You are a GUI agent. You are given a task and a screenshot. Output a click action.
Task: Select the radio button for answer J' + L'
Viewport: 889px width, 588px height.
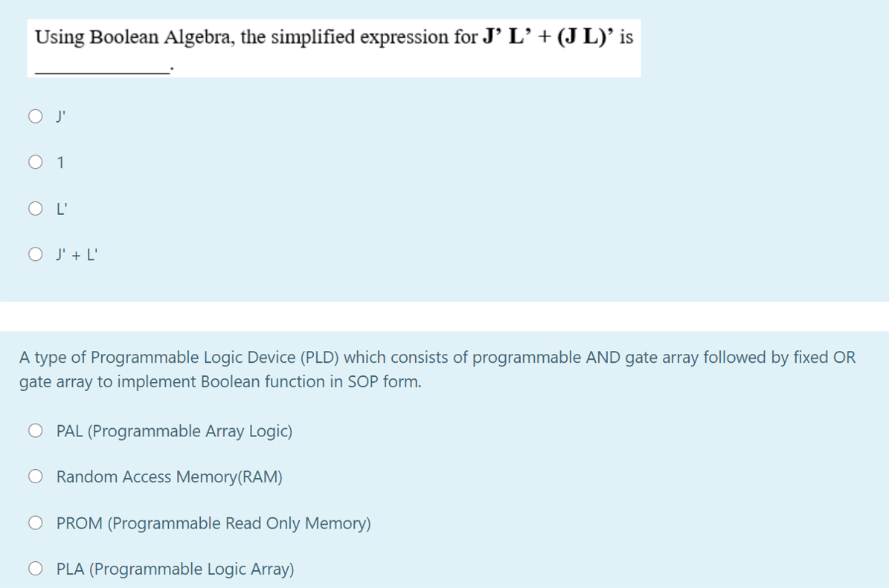point(35,254)
